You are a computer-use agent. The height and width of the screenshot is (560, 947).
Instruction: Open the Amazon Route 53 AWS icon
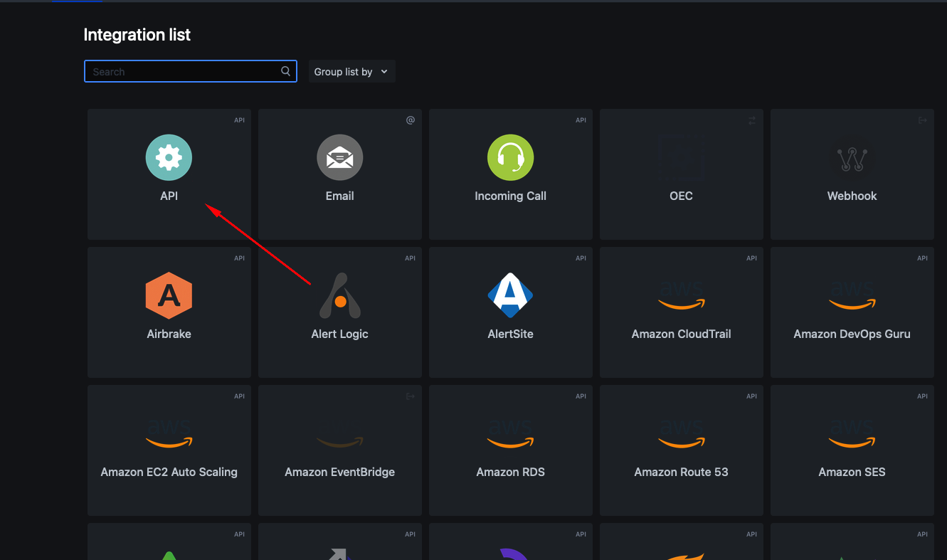pos(682,433)
